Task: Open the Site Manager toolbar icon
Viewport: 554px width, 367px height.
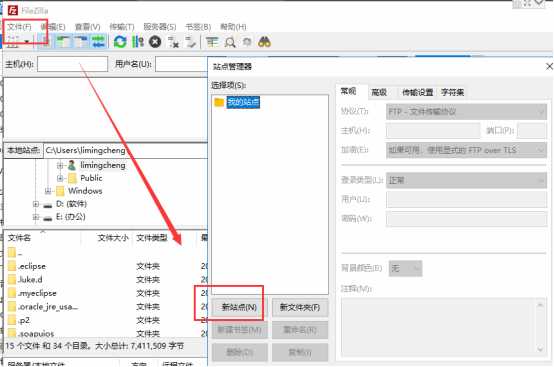Action: click(x=13, y=42)
